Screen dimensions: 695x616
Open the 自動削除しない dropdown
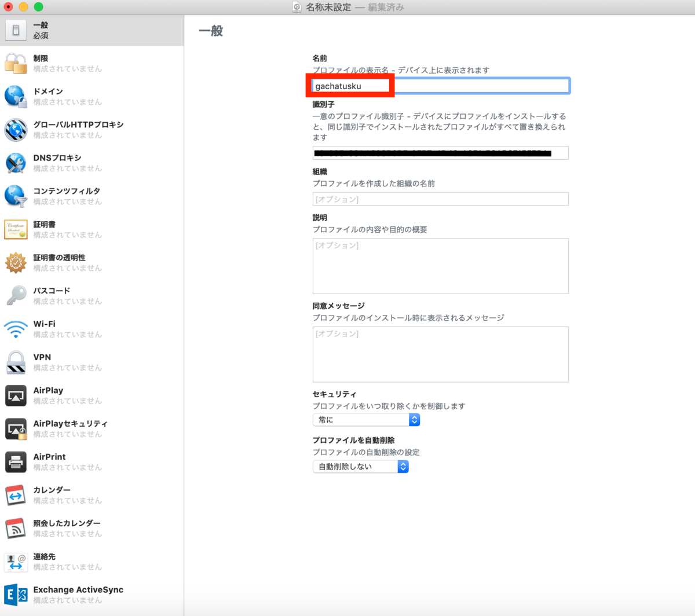click(x=360, y=466)
